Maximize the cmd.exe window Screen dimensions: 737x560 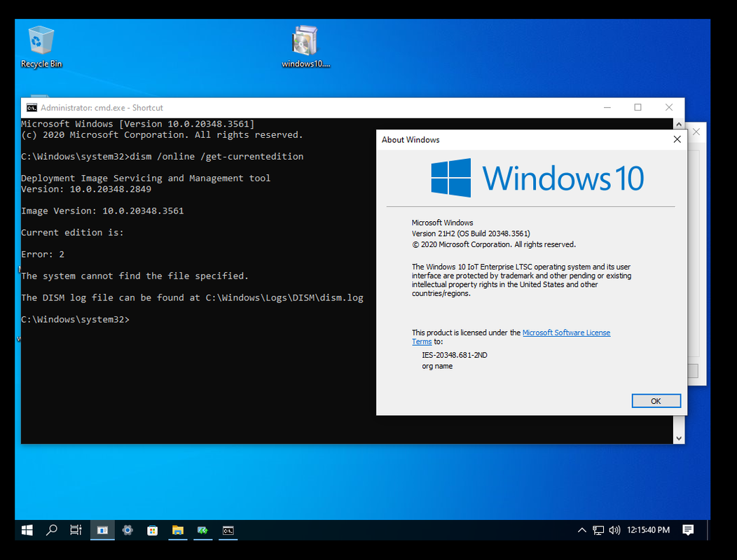click(x=638, y=108)
